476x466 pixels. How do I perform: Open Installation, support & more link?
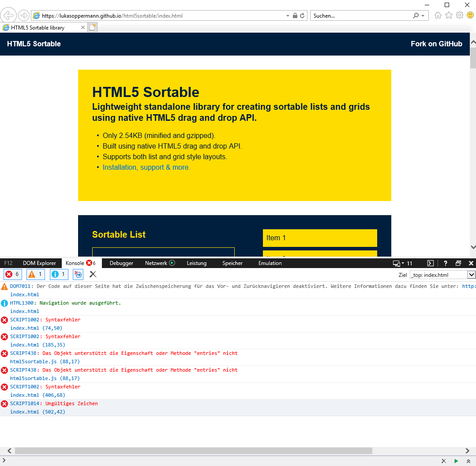146,167
